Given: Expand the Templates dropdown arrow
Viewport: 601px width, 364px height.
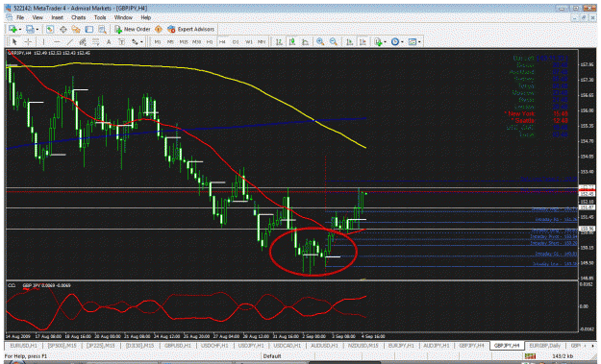Looking at the screenshot, I should pos(419,41).
